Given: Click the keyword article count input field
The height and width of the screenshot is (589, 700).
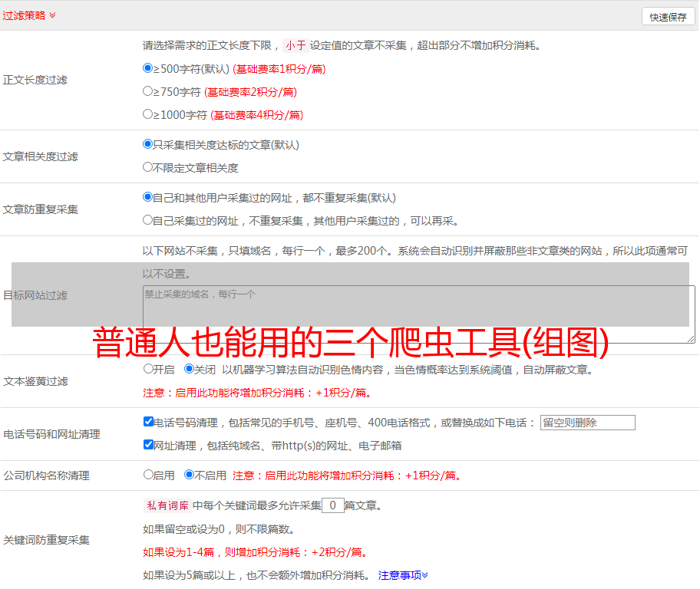Looking at the screenshot, I should (x=332, y=505).
